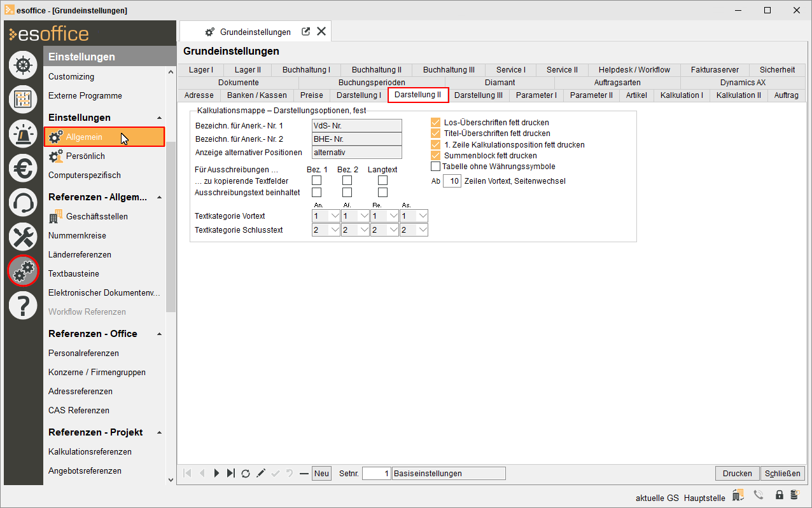Click the Bezeichn. für Anerk.-Nr. 1 field
Screen dimensions: 812x508
(x=356, y=126)
